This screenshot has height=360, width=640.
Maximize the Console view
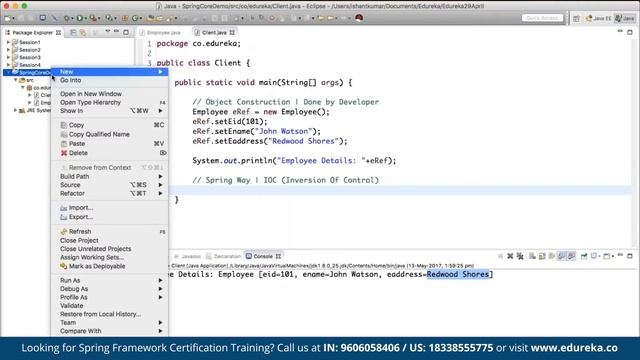pyautogui.click(x=630, y=256)
